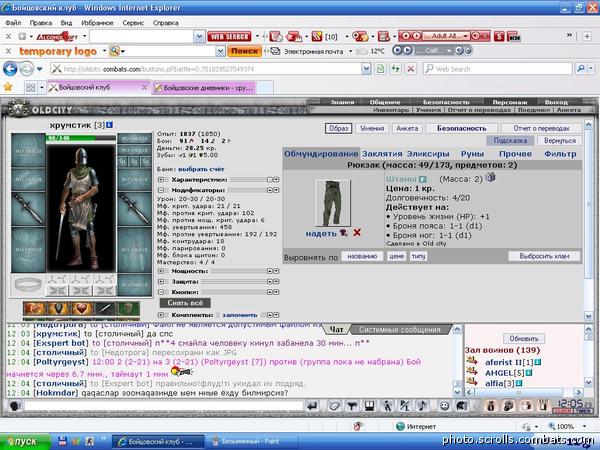
Task: Open the Фильтр inventory tab
Action: [560, 154]
